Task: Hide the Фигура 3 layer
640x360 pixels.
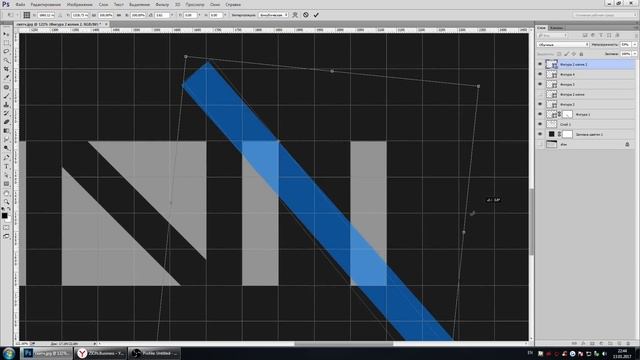Action: 540,84
